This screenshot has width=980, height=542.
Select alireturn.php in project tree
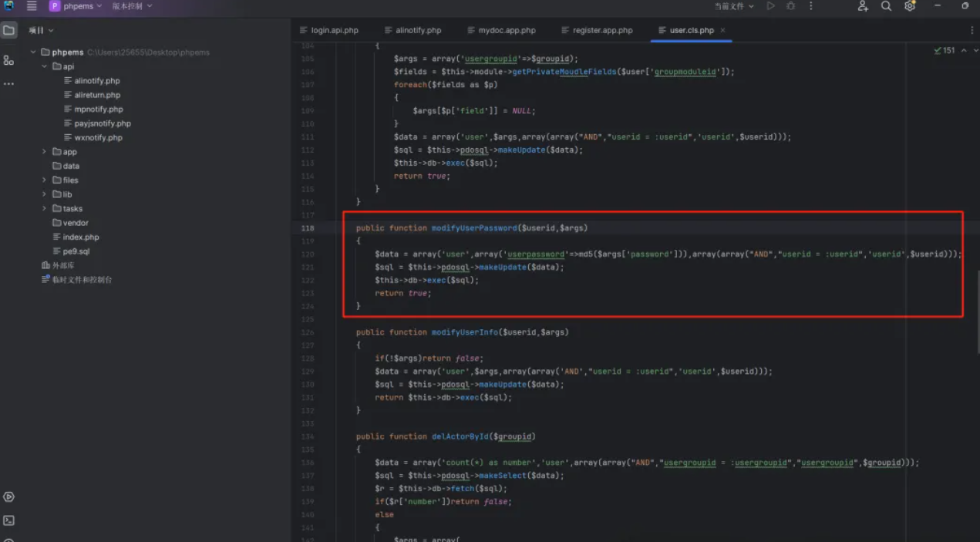(x=97, y=95)
